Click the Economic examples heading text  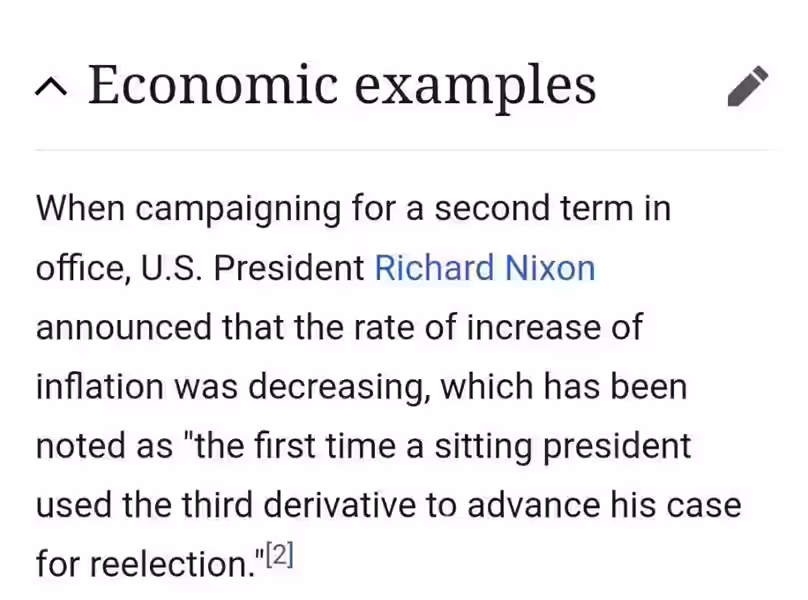click(342, 85)
